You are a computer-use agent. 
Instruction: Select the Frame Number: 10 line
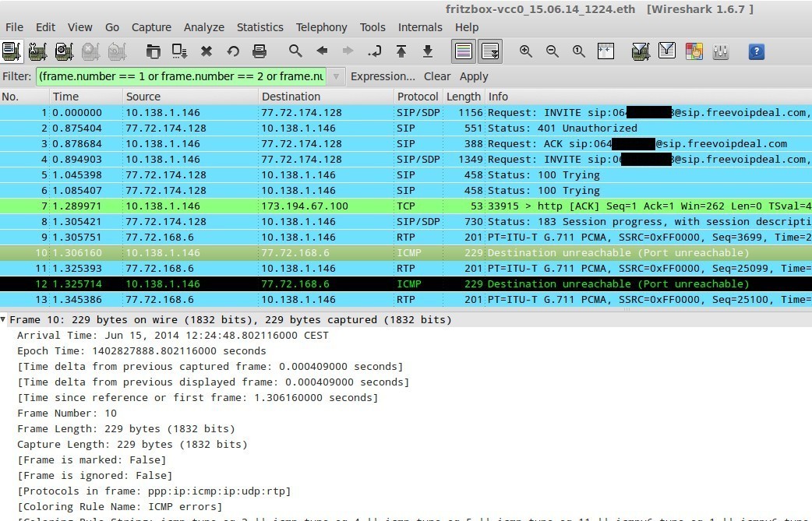tap(67, 413)
